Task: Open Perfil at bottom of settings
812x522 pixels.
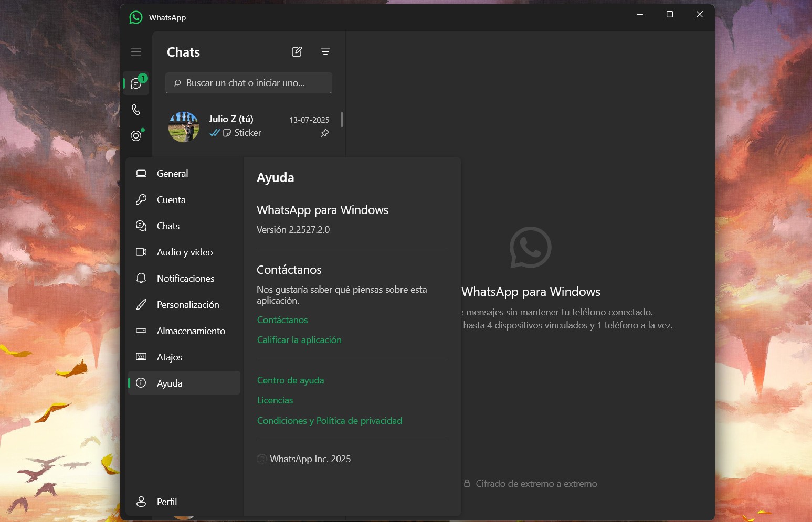Action: (184, 502)
